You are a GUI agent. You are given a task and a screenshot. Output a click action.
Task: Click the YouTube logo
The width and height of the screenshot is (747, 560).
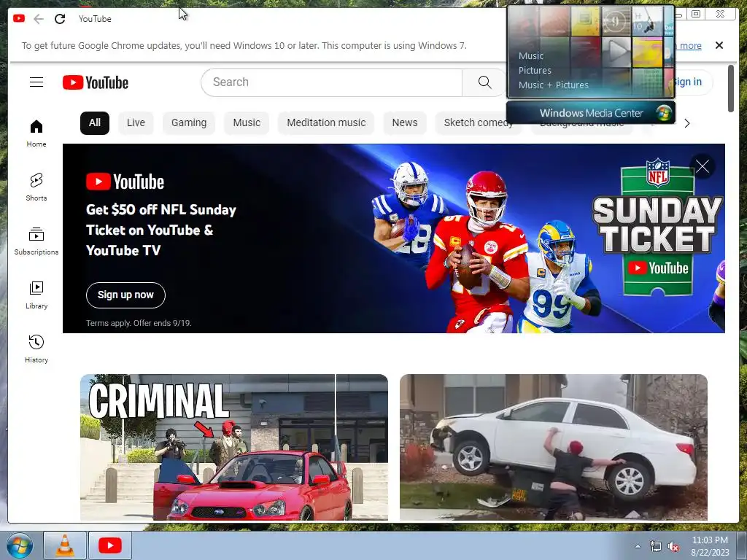click(96, 82)
